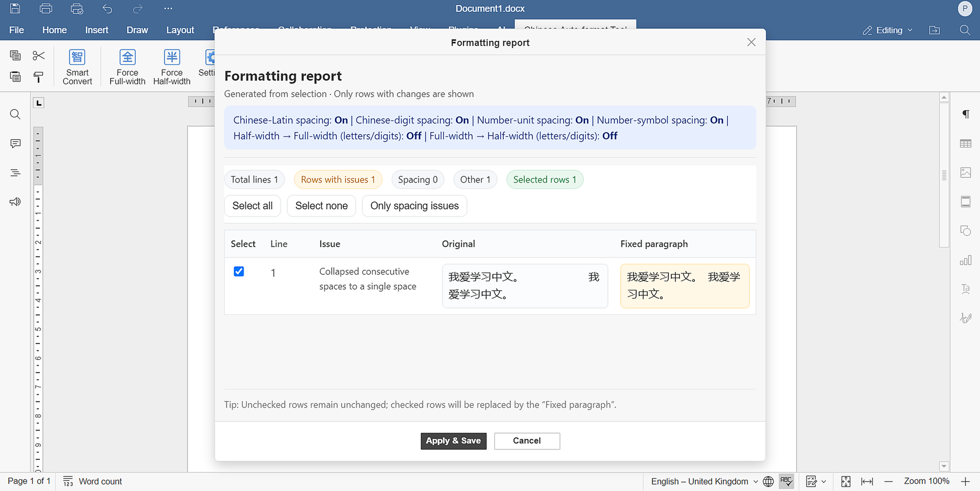The image size is (980, 491).
Task: Uncheck the row 1 select checkbox
Action: 239,271
